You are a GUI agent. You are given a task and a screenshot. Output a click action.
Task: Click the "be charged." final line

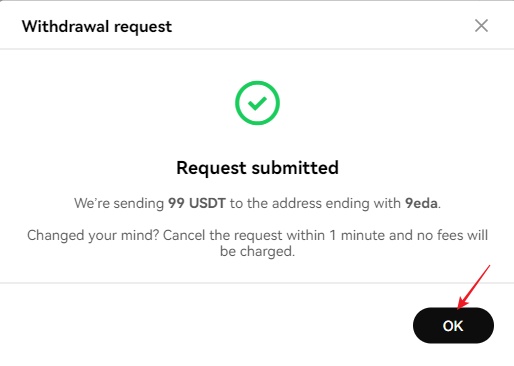pos(257,251)
